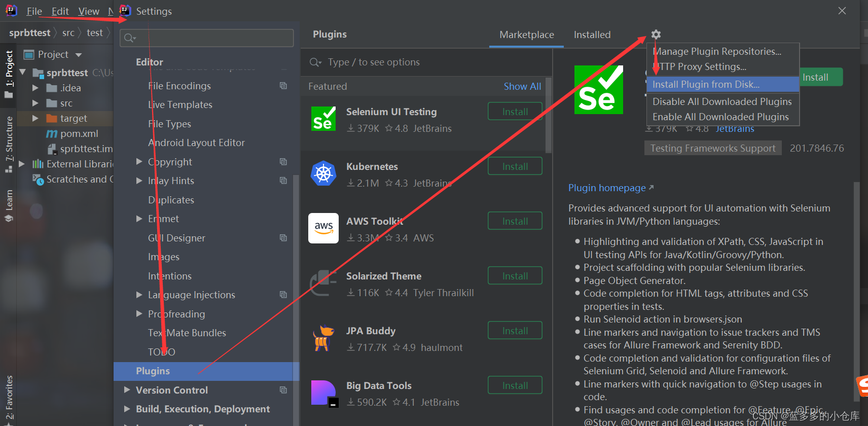Expand the Version Control settings node
Viewport: 868px width, 426px height.
[127, 390]
